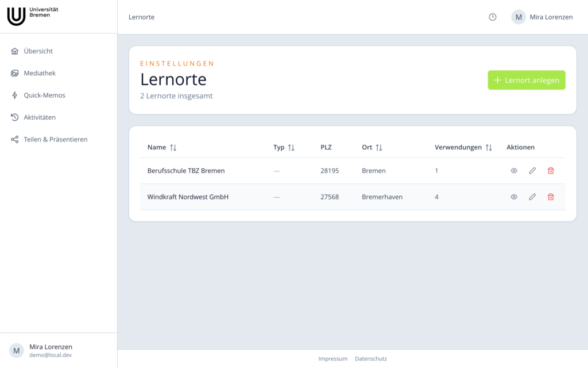This screenshot has height=368, width=588.
Task: Sort table by Ort column arrows
Action: click(379, 148)
